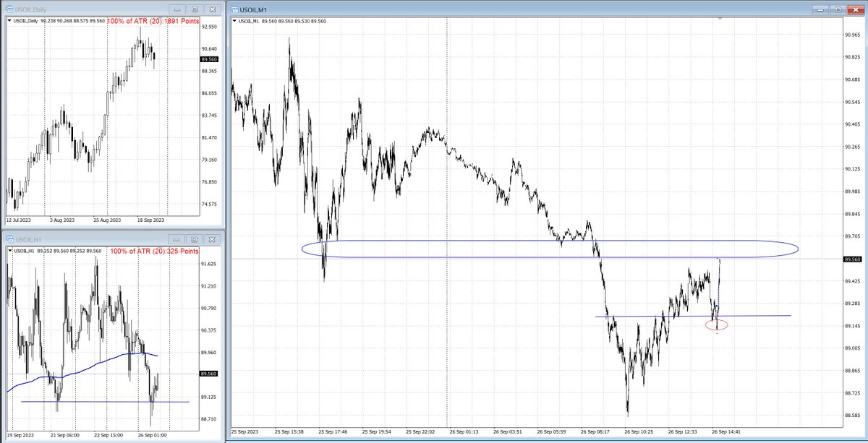Select the short blue horizontal line on M1 chart

click(x=693, y=316)
